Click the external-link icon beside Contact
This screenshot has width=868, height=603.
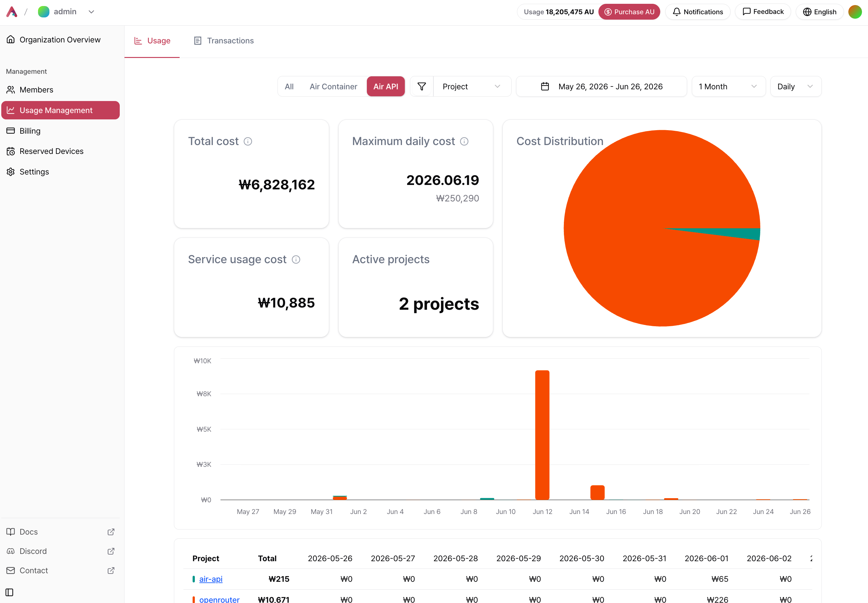click(x=111, y=570)
